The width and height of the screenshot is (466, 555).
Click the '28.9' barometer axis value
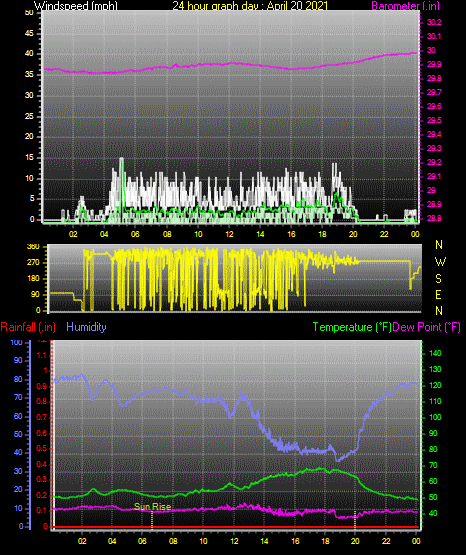pyautogui.click(x=434, y=204)
